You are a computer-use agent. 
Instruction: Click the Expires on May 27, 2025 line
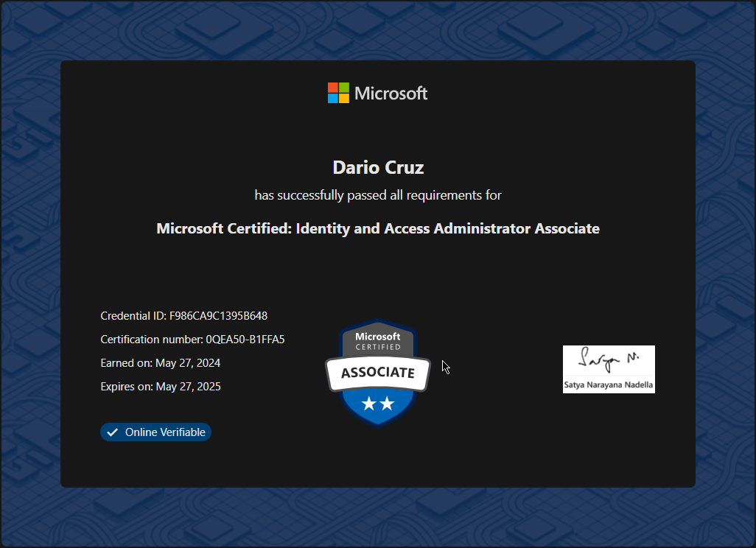pos(161,387)
